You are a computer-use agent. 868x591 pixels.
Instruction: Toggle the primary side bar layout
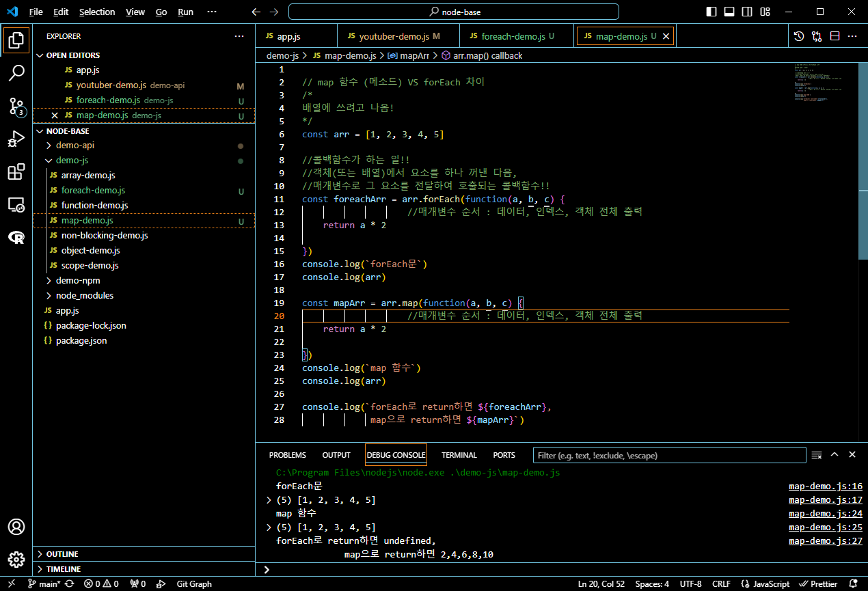pos(711,12)
